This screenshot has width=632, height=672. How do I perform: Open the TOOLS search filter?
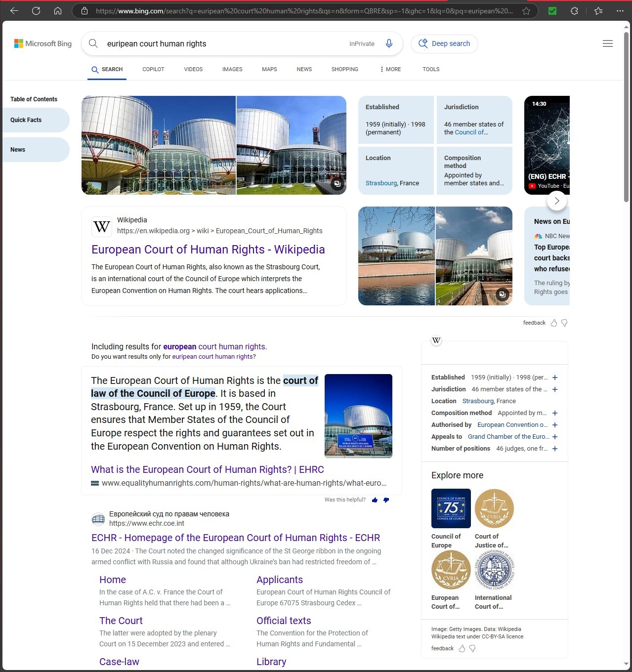coord(431,69)
